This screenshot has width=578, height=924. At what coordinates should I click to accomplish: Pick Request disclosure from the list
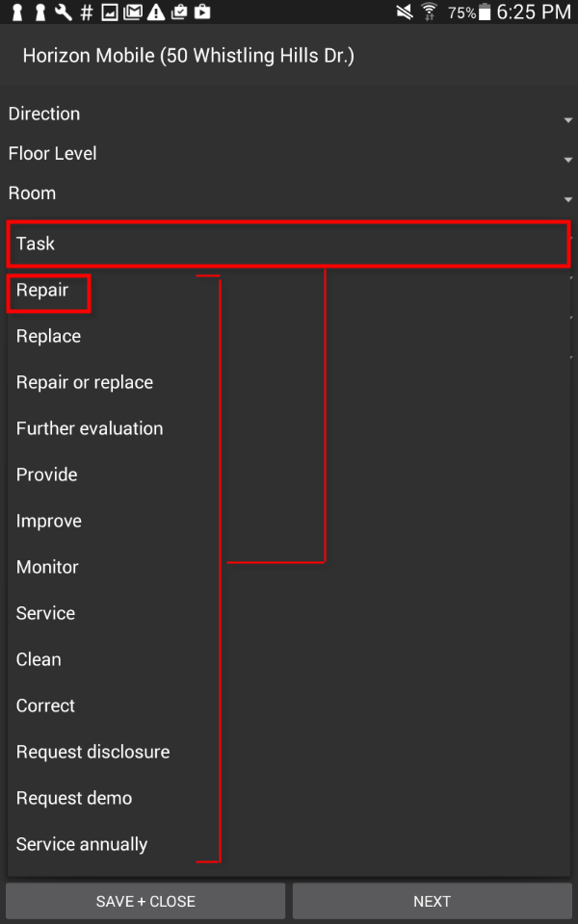pyautogui.click(x=92, y=753)
